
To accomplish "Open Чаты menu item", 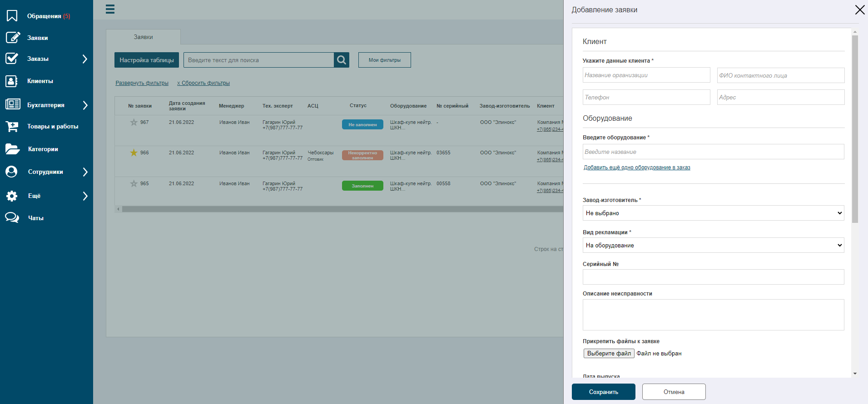I will point(36,218).
